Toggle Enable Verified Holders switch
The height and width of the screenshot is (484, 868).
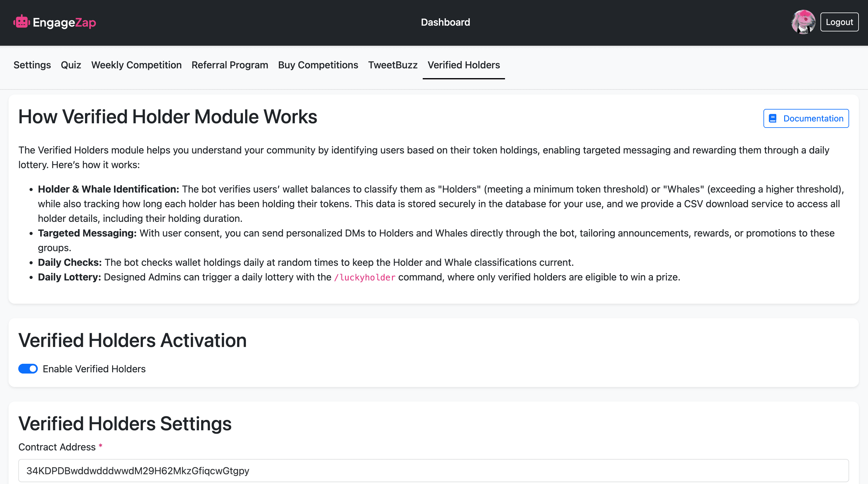(28, 369)
